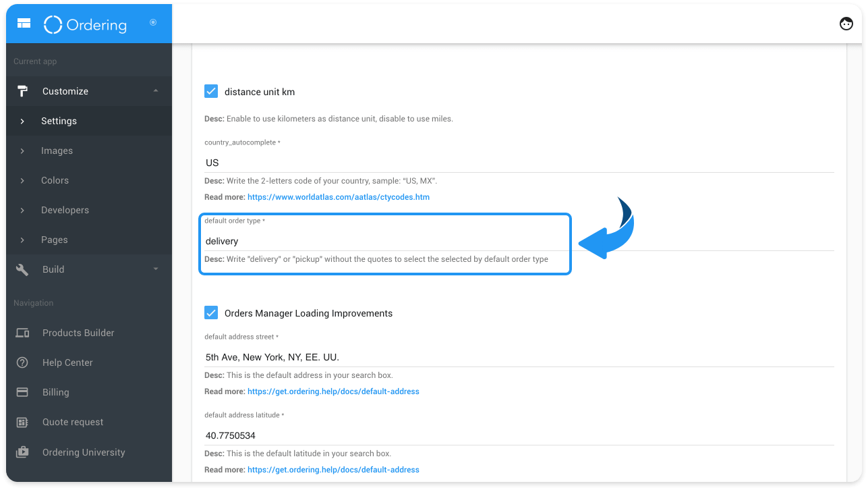Screen dimensions: 868x490
Task: Click the Help Center question mark icon
Action: [x=22, y=362]
